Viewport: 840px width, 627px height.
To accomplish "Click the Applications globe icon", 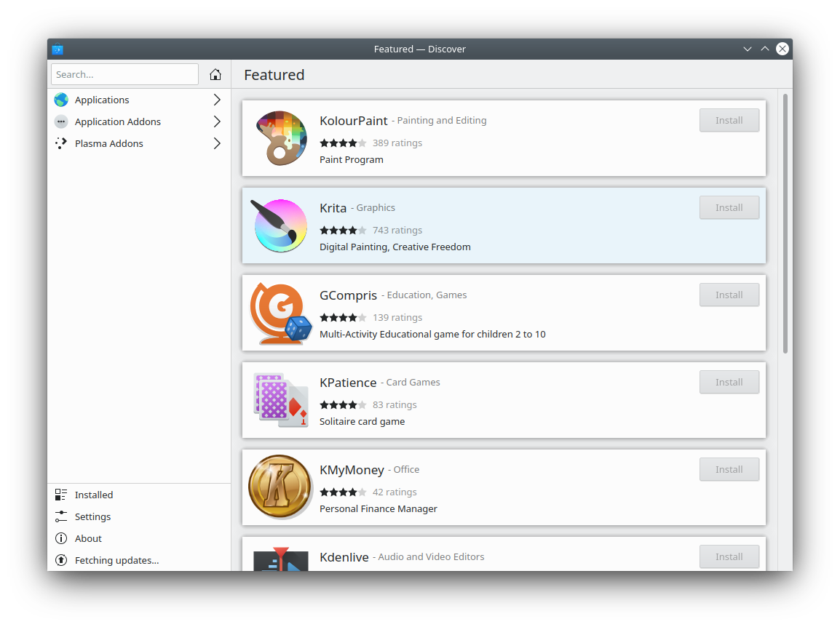I will click(61, 100).
